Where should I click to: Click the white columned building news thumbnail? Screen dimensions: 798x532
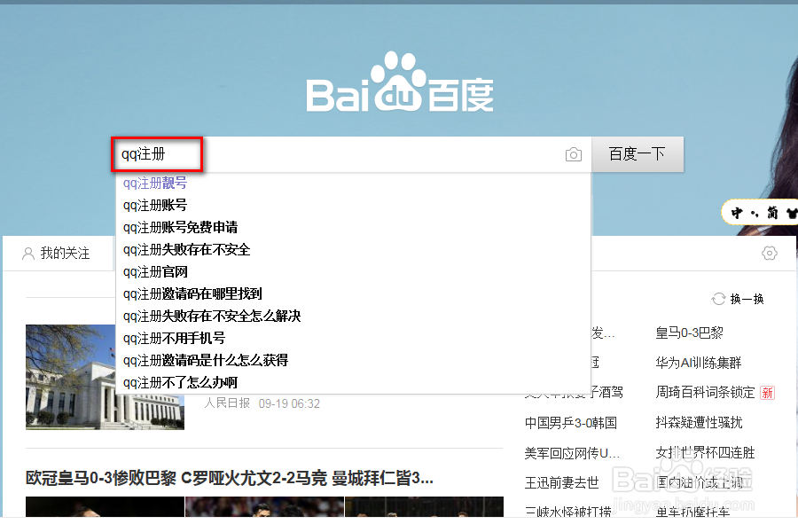[x=105, y=377]
